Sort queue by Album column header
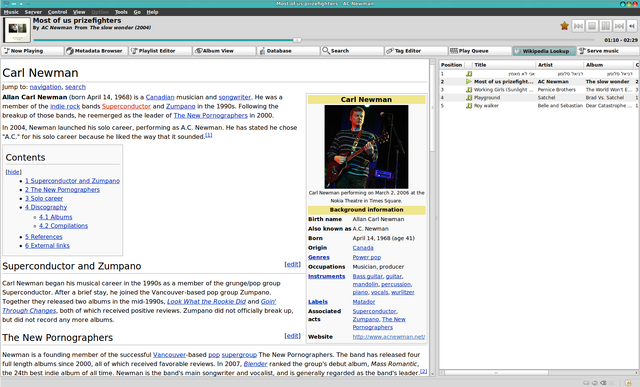This screenshot has width=640, height=387. click(x=609, y=65)
